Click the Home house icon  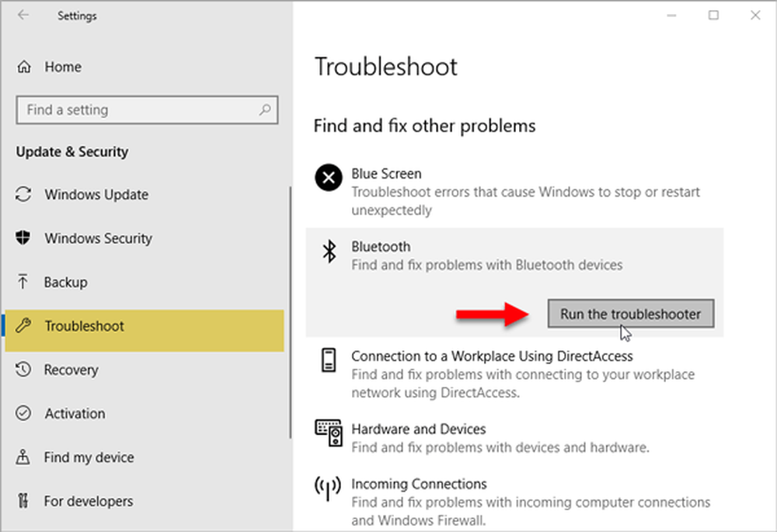[25, 67]
